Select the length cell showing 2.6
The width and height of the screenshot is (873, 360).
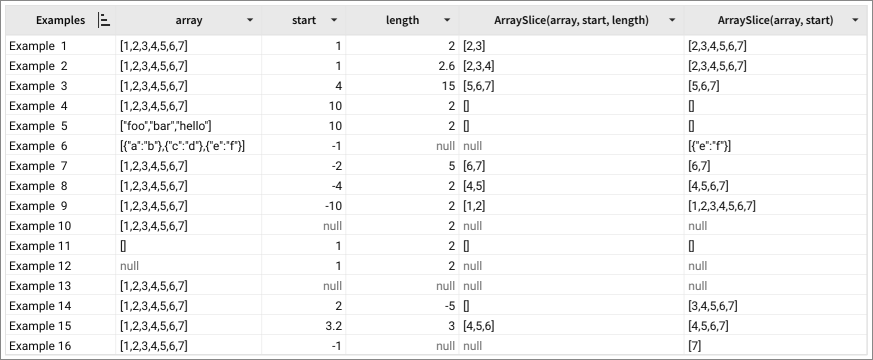click(402, 66)
